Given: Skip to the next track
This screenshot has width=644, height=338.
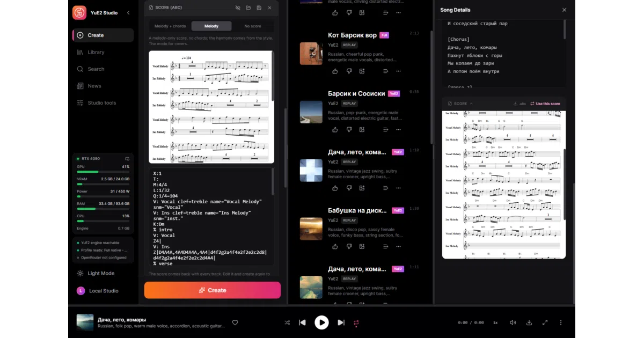Looking at the screenshot, I should click(x=341, y=322).
